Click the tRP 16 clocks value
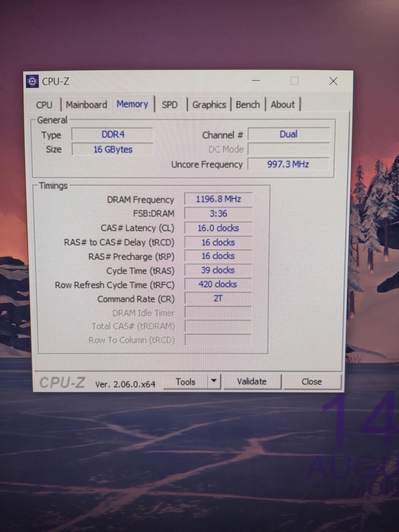Viewport: 399px width, 532px height. tap(218, 256)
